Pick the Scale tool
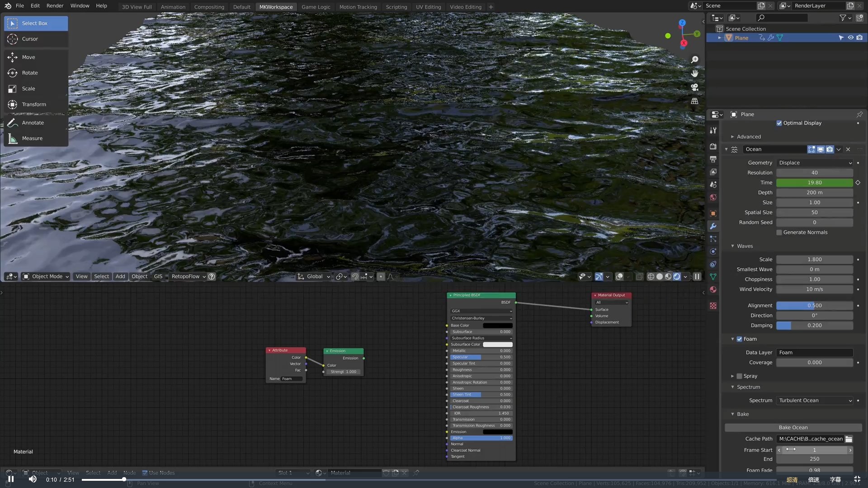Image resolution: width=868 pixels, height=488 pixels. [x=36, y=89]
